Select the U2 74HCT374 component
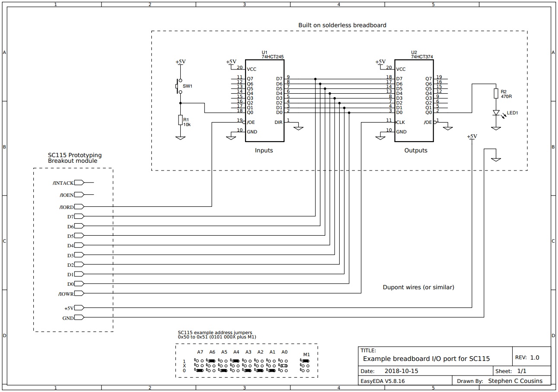The image size is (558, 392). click(x=414, y=100)
